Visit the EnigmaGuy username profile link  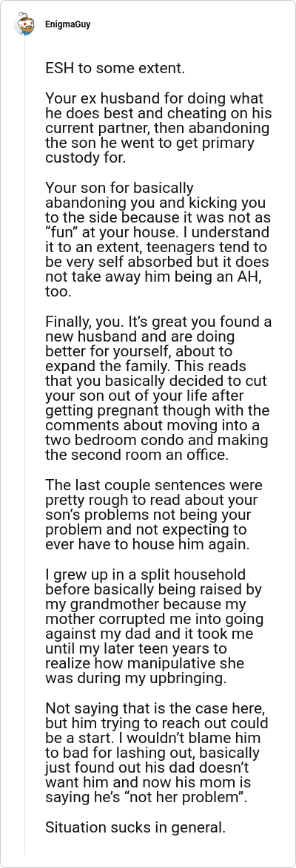[67, 24]
